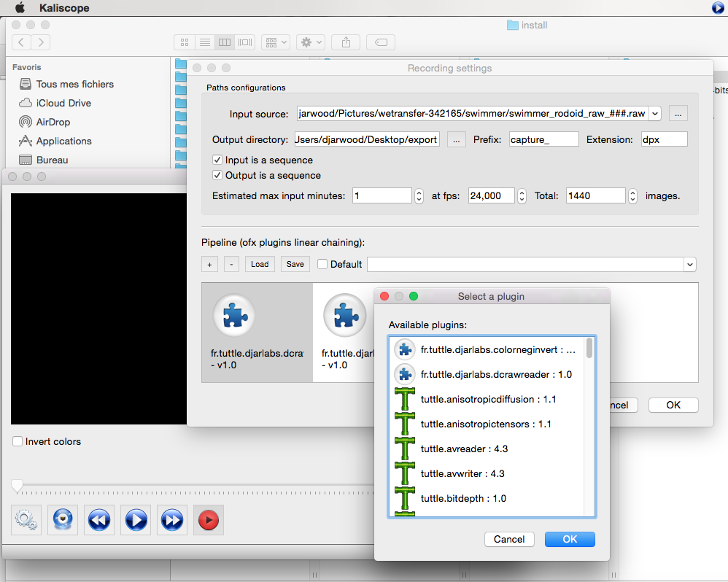This screenshot has height=582, width=728.
Task: Select the dcrawreader pipeline plugin thumbnail
Action: (x=257, y=333)
